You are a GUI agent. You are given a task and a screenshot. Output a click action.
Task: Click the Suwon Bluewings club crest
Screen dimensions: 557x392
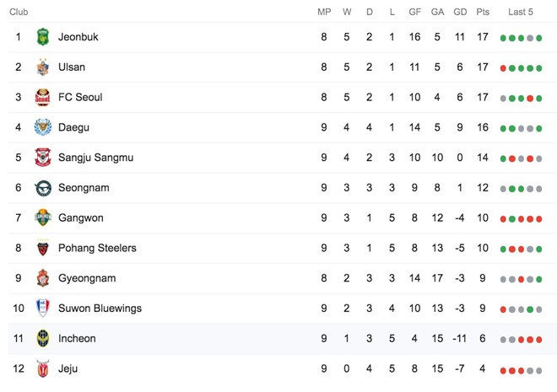(x=43, y=309)
